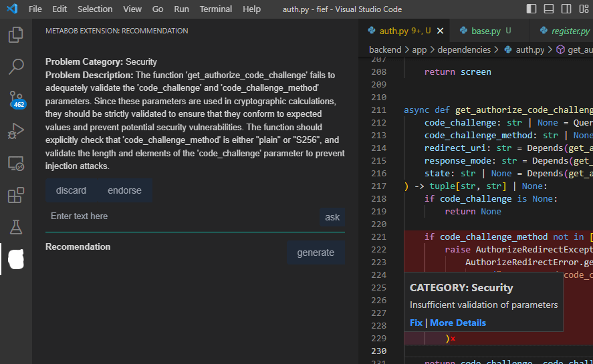Open the Search view icon
Viewport: 593px width, 364px height.
click(x=16, y=66)
